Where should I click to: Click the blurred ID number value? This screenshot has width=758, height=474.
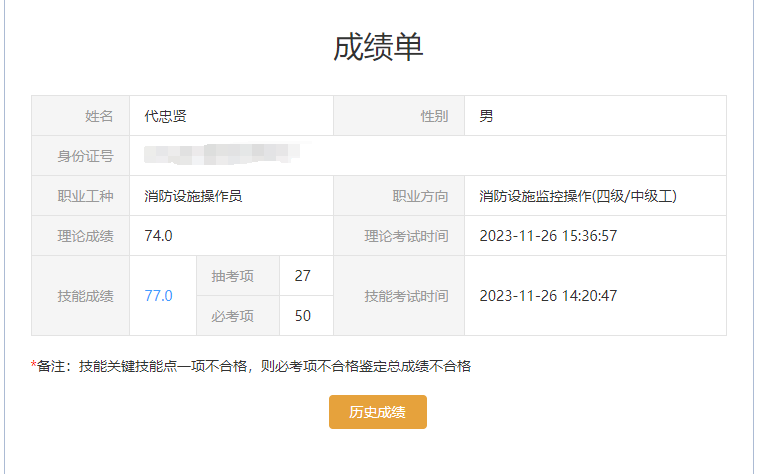tap(222, 154)
